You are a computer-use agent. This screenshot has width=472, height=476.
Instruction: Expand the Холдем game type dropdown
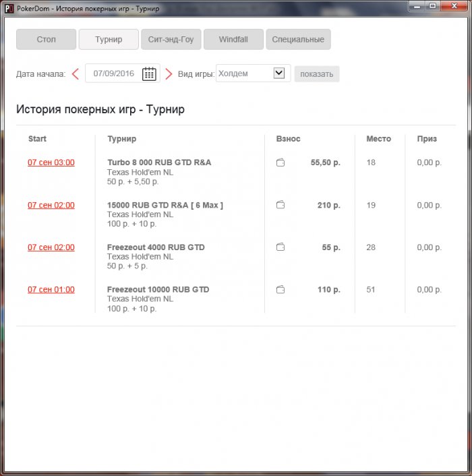pos(279,73)
